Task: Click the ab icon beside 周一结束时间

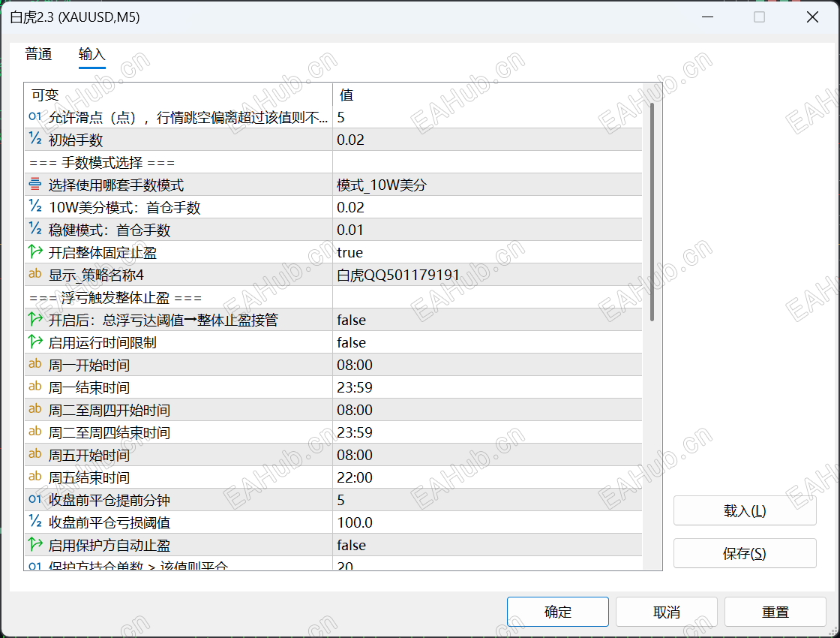Action: pyautogui.click(x=35, y=387)
